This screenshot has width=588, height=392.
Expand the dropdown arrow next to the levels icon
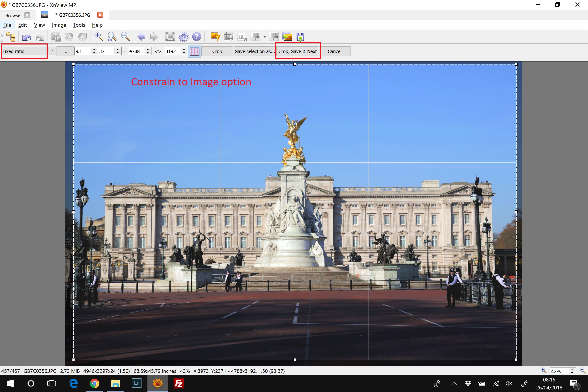[x=265, y=37]
